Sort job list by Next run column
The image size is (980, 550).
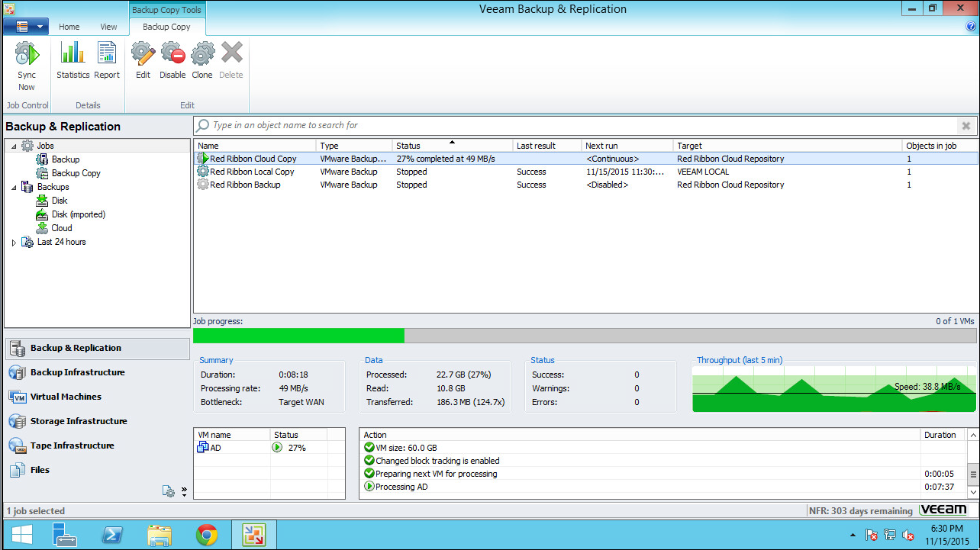pos(627,146)
